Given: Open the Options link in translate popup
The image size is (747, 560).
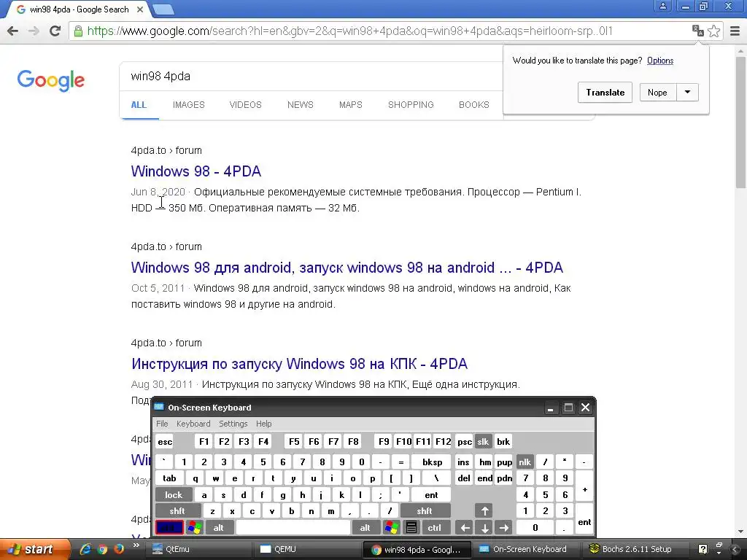Looking at the screenshot, I should tap(659, 61).
